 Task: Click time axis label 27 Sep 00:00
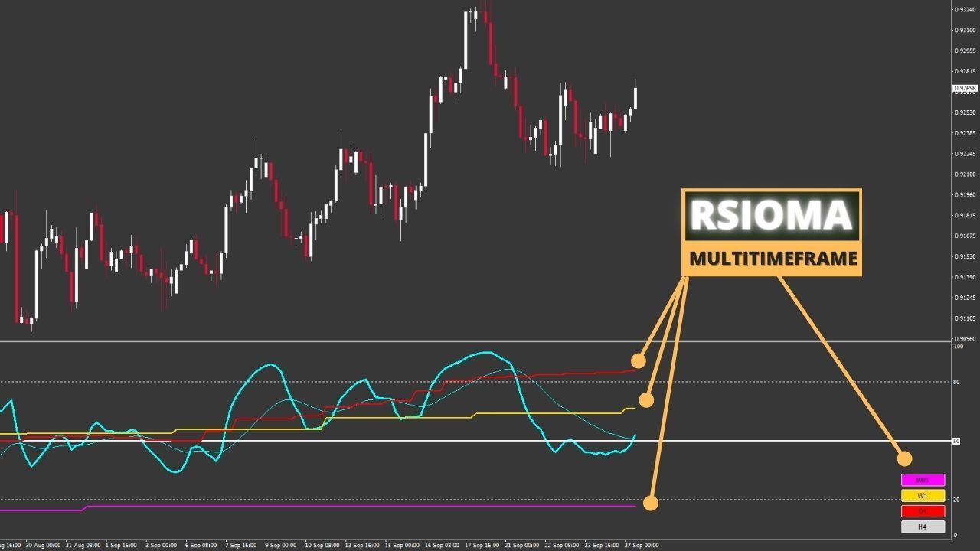(642, 546)
